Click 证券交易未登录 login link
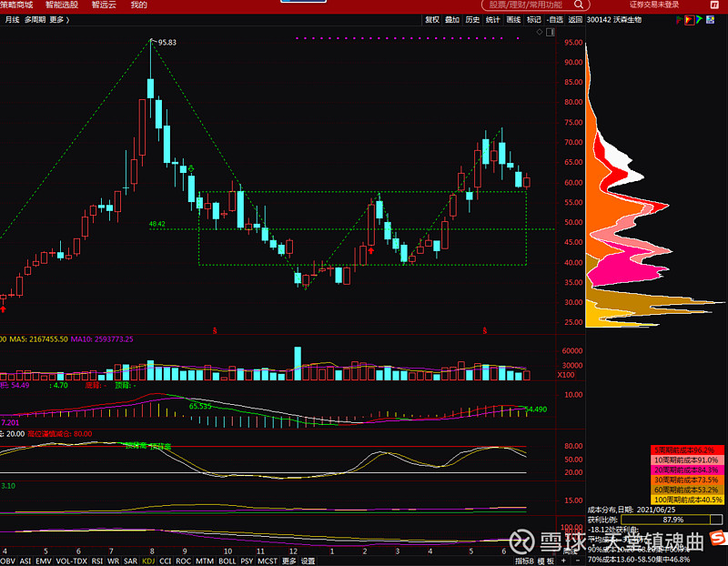The image size is (728, 566). 654,5
